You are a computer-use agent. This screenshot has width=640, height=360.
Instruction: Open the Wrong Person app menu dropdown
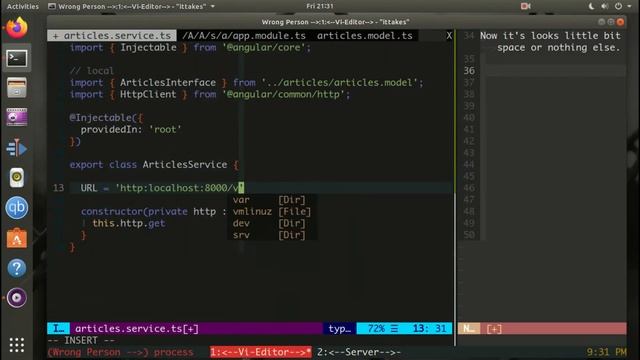click(x=131, y=6)
